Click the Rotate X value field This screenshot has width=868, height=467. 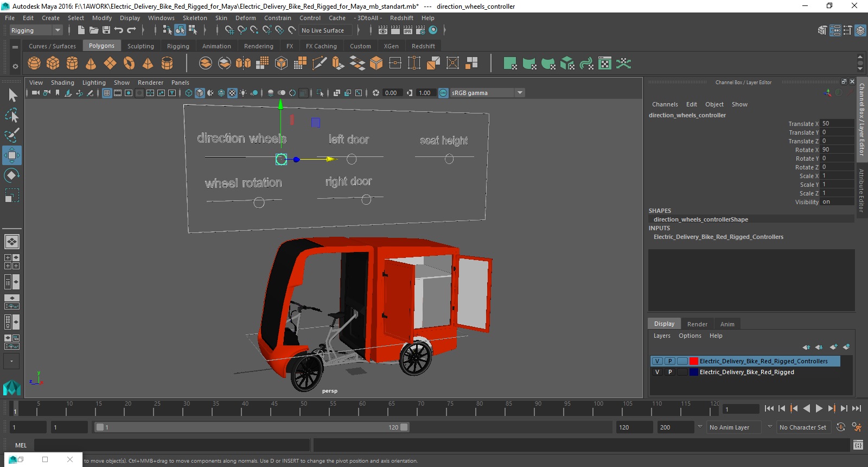837,149
